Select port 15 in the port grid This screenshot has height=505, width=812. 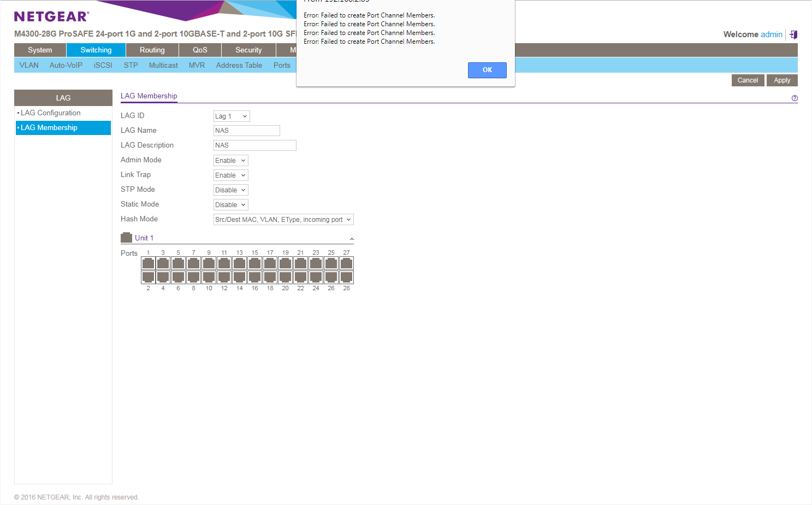(x=255, y=263)
